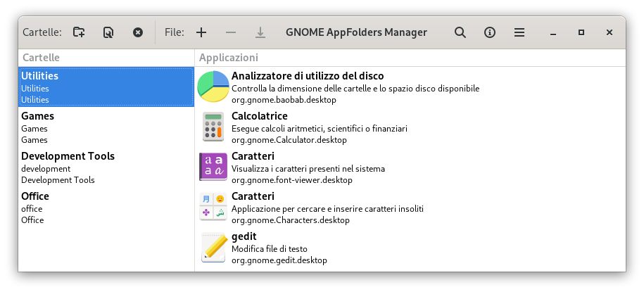Click the GNOME AppFolders Manager title
The height and width of the screenshot is (292, 644).
(x=357, y=32)
